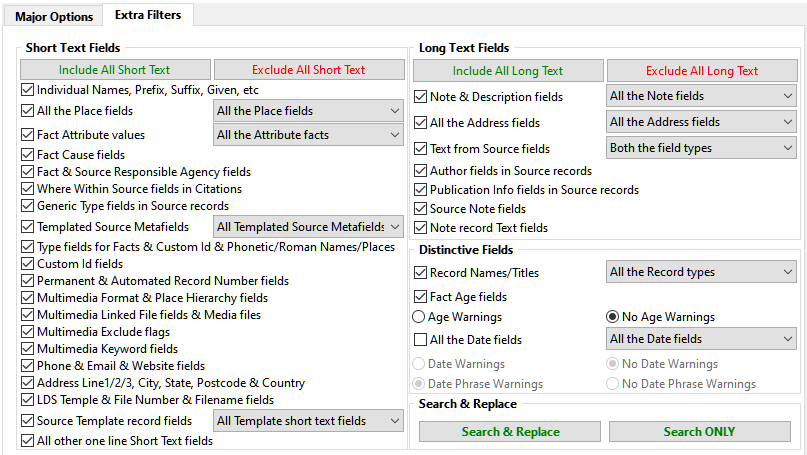Select the Extra Filters tab
The height and width of the screenshot is (455, 807).
point(140,15)
